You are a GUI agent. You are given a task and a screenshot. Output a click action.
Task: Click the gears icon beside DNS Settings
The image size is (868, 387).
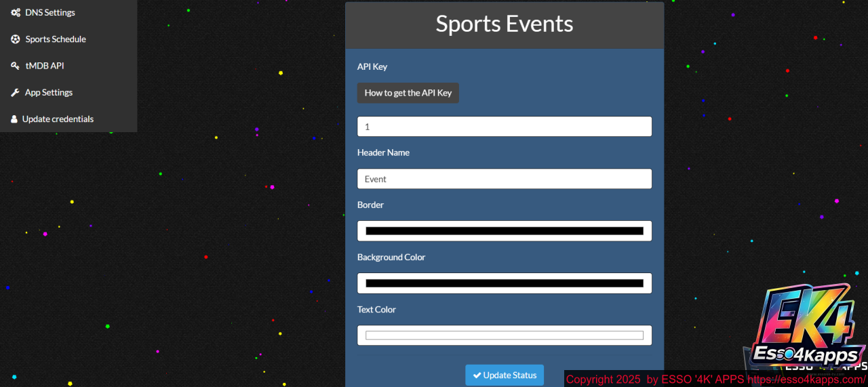coord(15,13)
